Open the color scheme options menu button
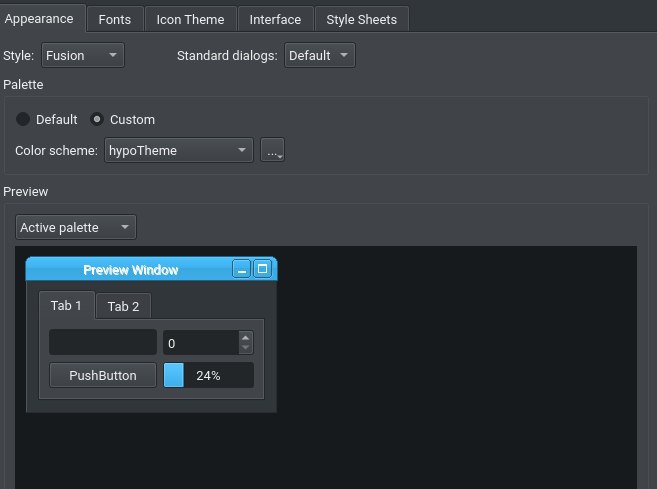 tap(272, 150)
